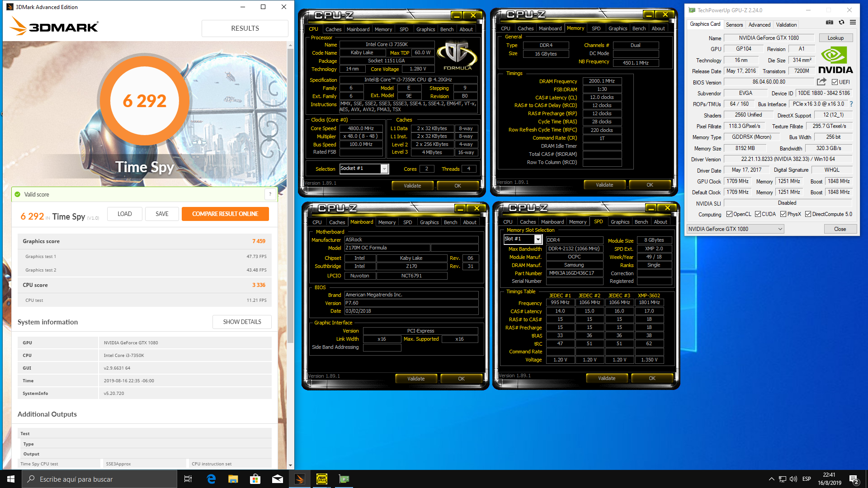The height and width of the screenshot is (488, 868).
Task: Click the BIOS version share icon
Action: [821, 82]
